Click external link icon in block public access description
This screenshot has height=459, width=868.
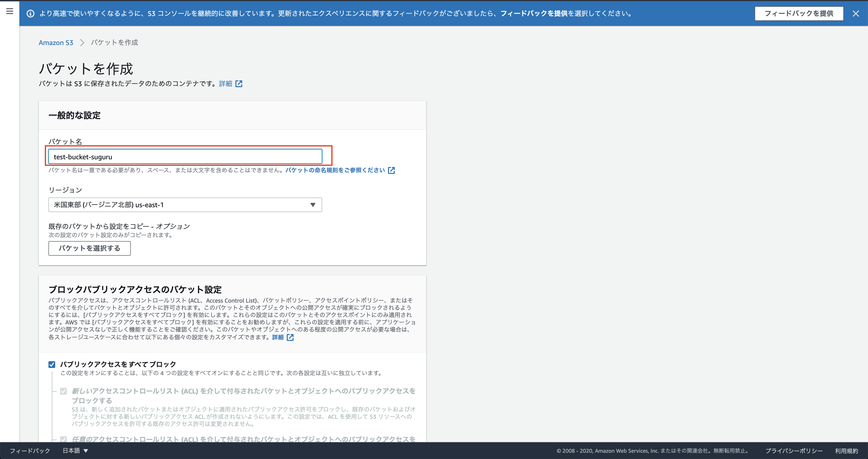pos(290,337)
